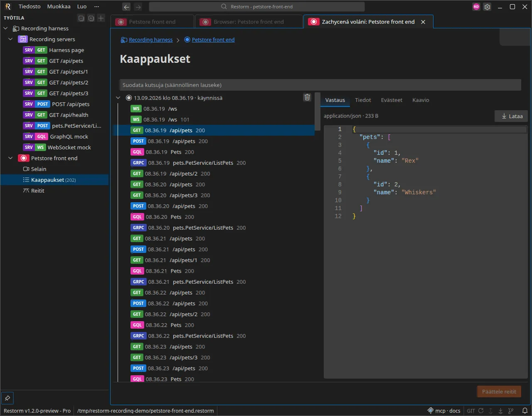
Task: Click the GRPC badge of first ListPets row
Action: click(138, 163)
